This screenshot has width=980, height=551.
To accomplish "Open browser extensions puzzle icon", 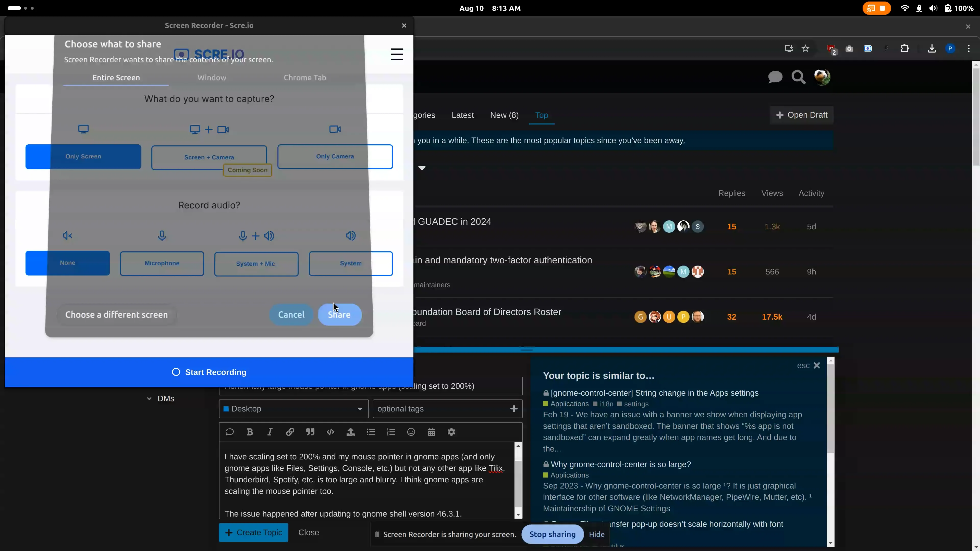I will pos(905,49).
